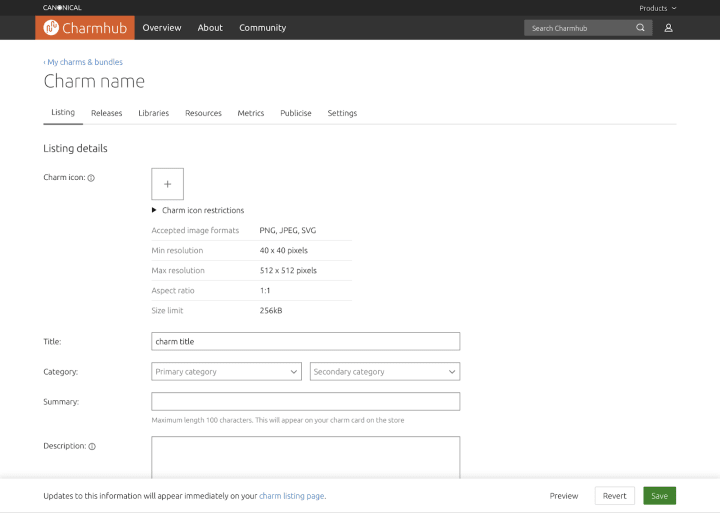Click the 'Accepted image formats' label

pyautogui.click(x=195, y=231)
